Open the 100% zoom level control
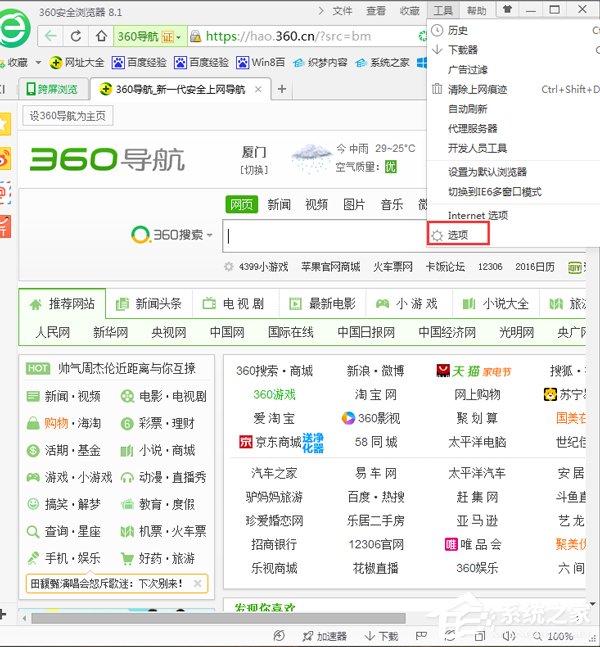Viewport: 600px width, 647px height. 553,636
